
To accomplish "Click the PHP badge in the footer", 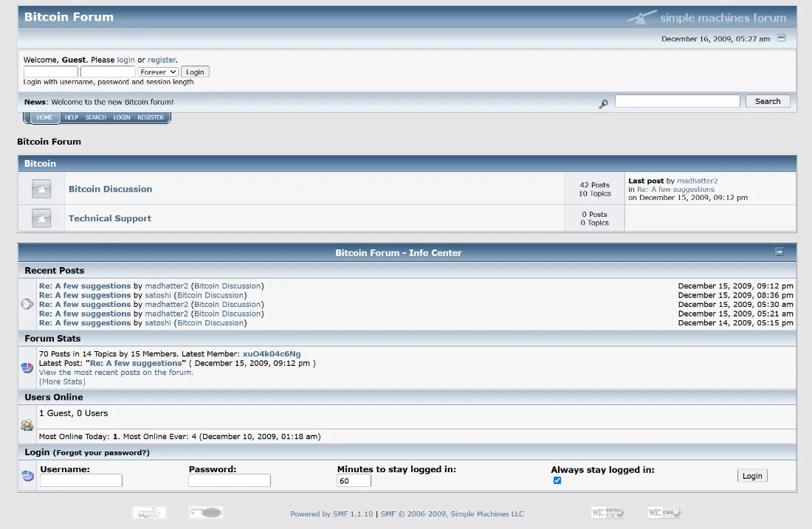I will click(206, 513).
